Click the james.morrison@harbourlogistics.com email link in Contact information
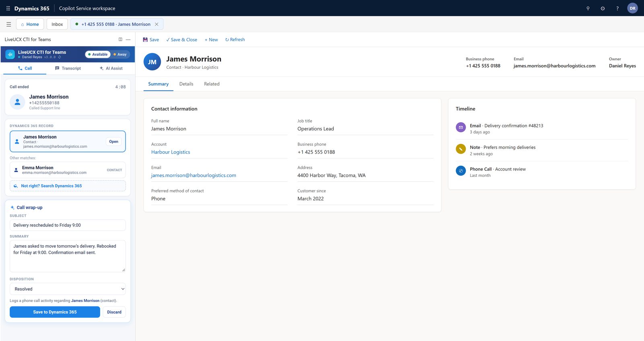Screen dimensions: 644x341 (x=194, y=175)
